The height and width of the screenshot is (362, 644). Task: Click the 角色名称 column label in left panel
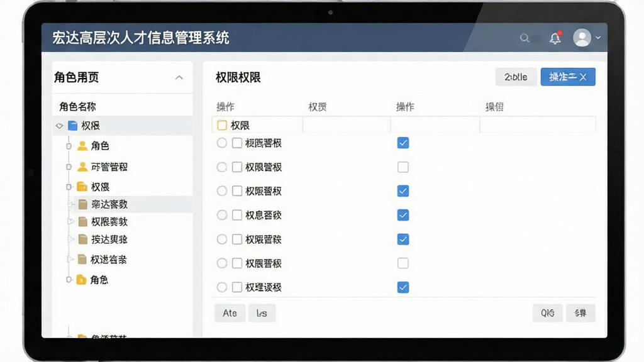(77, 107)
